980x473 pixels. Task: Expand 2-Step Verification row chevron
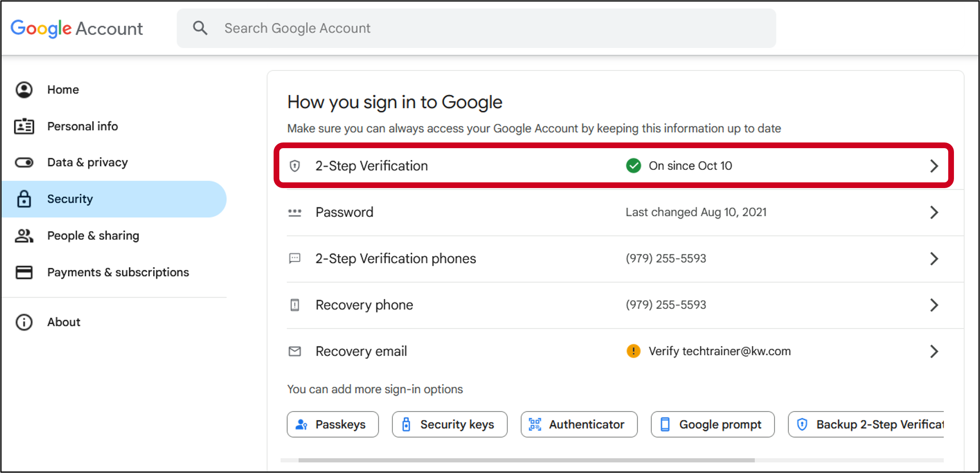[934, 166]
